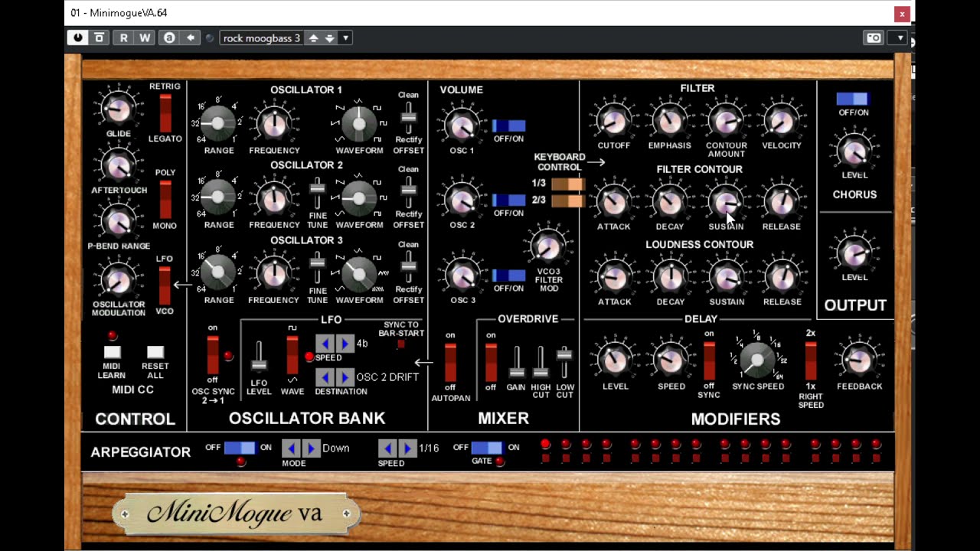Image resolution: width=980 pixels, height=551 pixels.
Task: Click the rock moogbass 3 preset name field
Action: [x=262, y=37]
